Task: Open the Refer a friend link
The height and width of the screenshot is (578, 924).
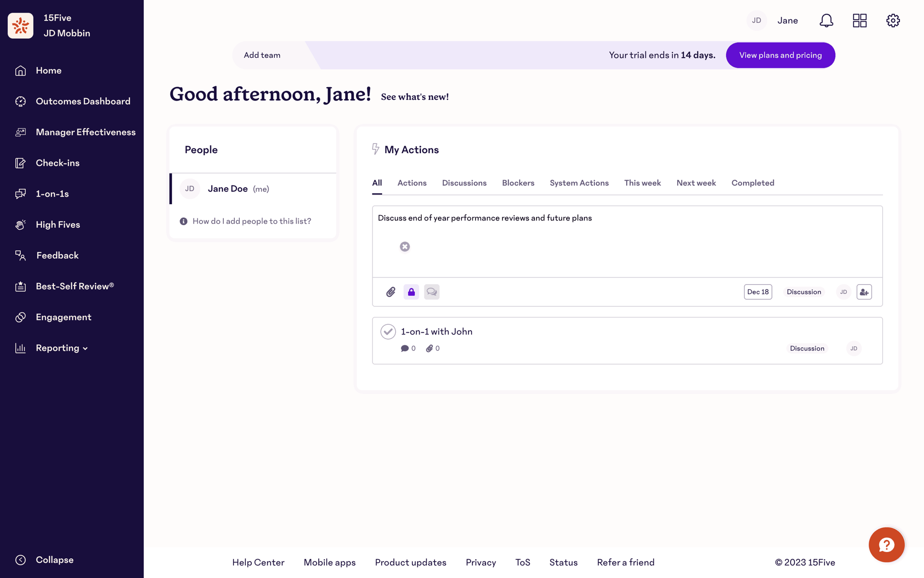Action: 626,562
